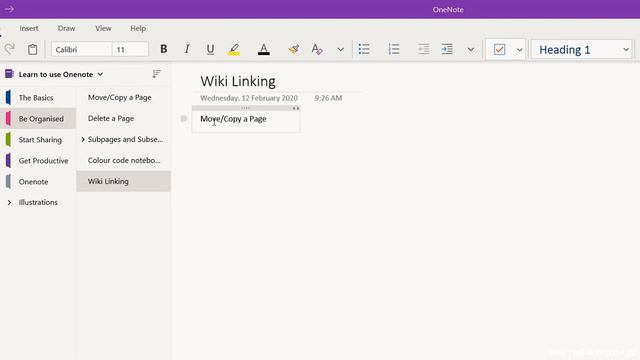Click Increase Indent icon
This screenshot has height=360, width=640.
point(447,49)
